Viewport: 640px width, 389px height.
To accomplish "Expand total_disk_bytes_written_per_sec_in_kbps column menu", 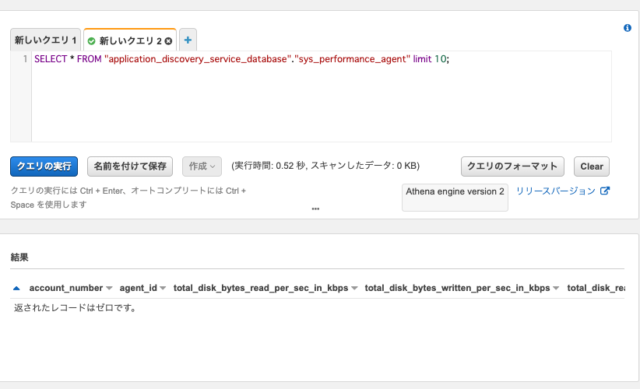I will click(556, 288).
